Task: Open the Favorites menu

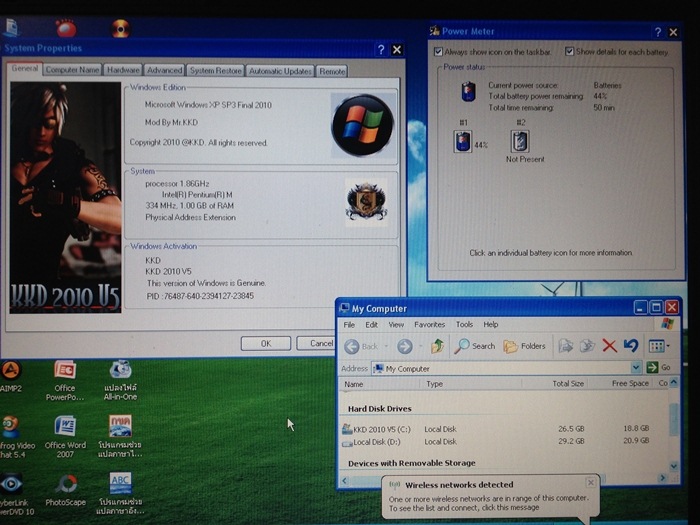Action: [x=429, y=325]
